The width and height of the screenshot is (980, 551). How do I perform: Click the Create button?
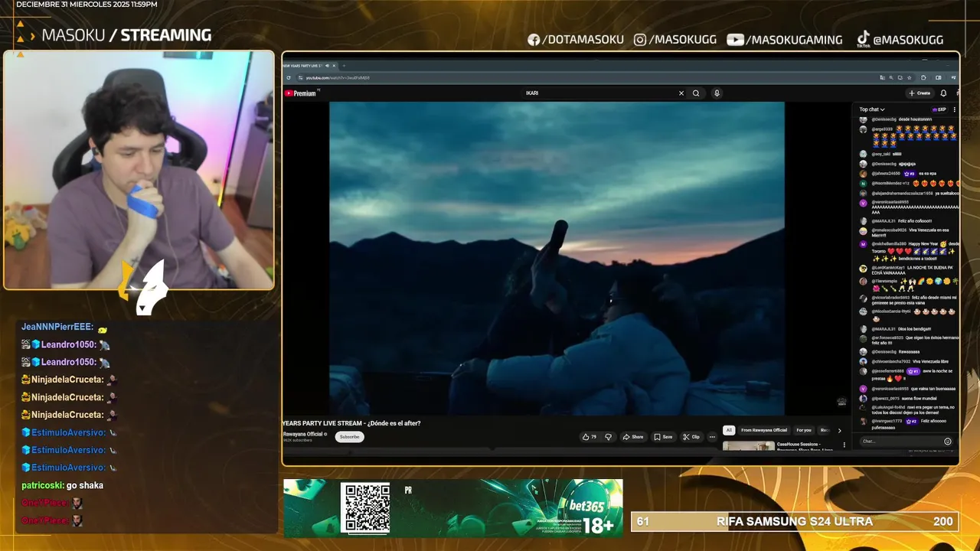pyautogui.click(x=920, y=93)
